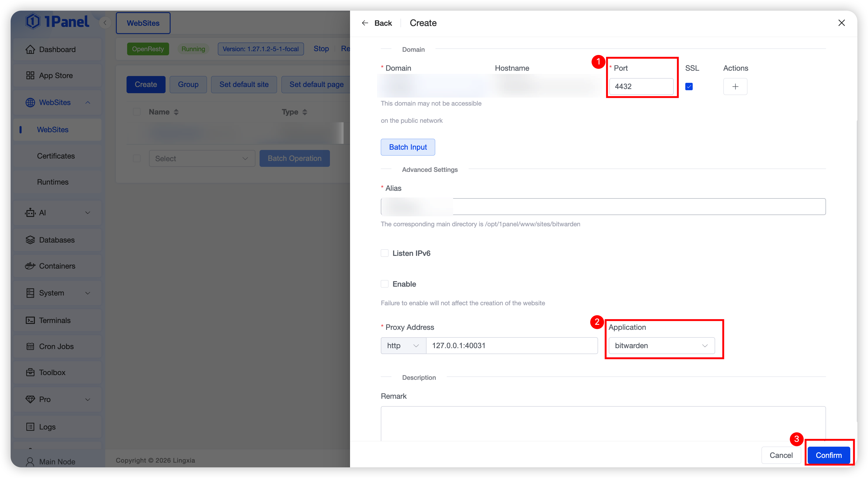Tick the Enable checkbox

pos(384,284)
